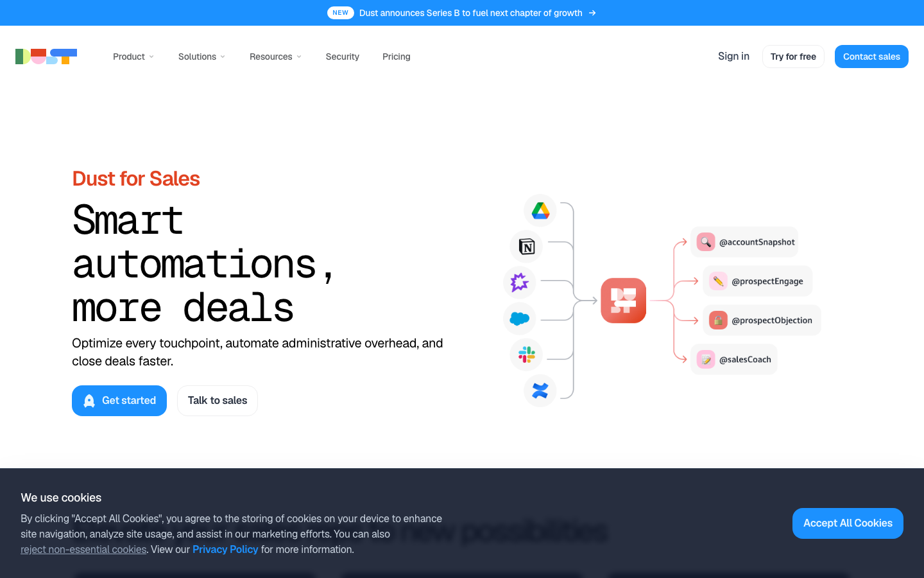Click the Series B announcement banner arrow
The image size is (924, 578).
pos(592,13)
